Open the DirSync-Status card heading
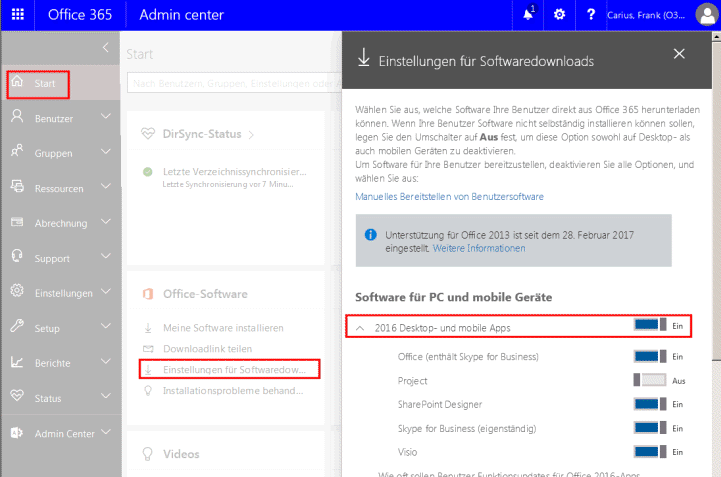Viewport: 721px width, 477px height. (x=202, y=134)
